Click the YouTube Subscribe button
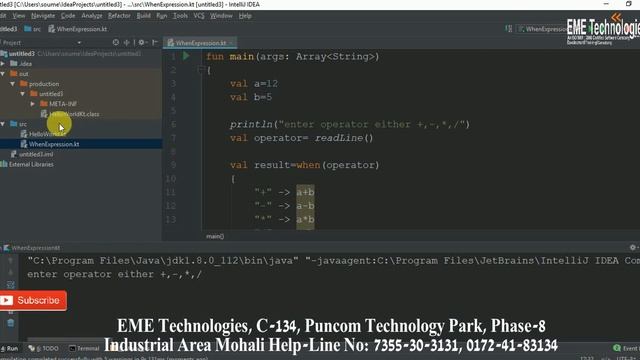640x360 pixels. [33, 300]
